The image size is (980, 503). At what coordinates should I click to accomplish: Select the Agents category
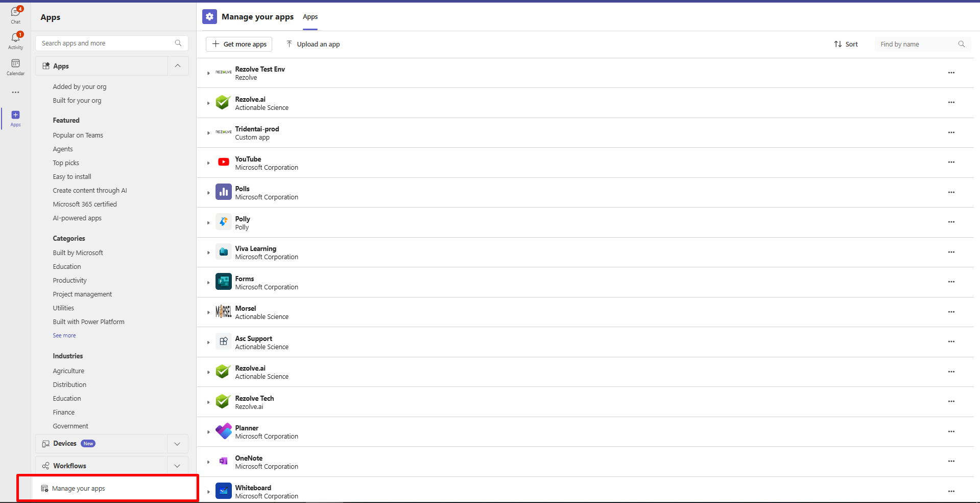coord(63,149)
